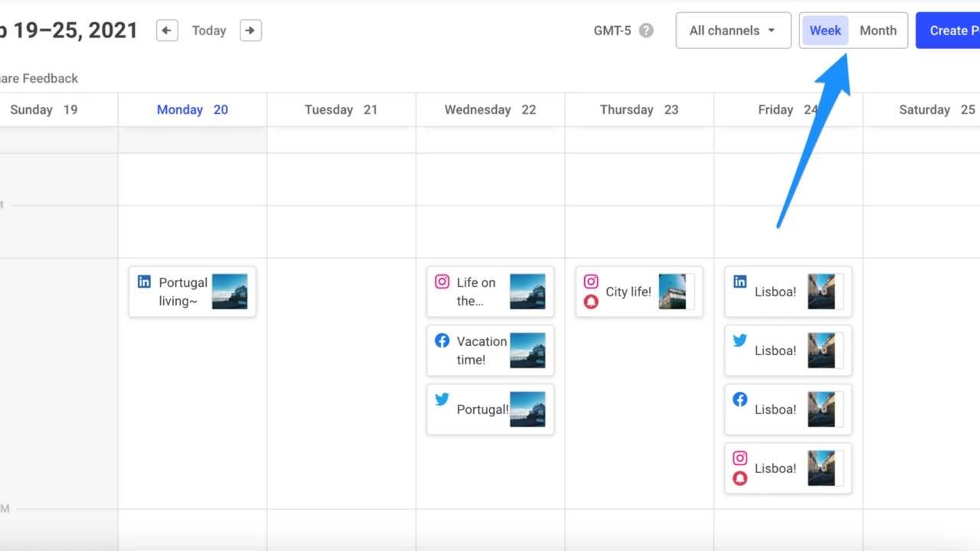980x551 pixels.
Task: Switch to Month view
Action: click(x=878, y=31)
